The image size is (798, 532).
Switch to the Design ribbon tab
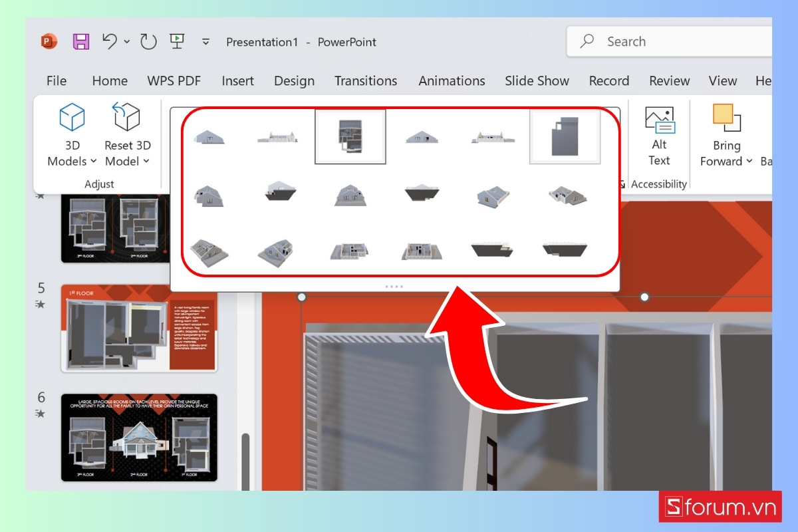pyautogui.click(x=294, y=80)
